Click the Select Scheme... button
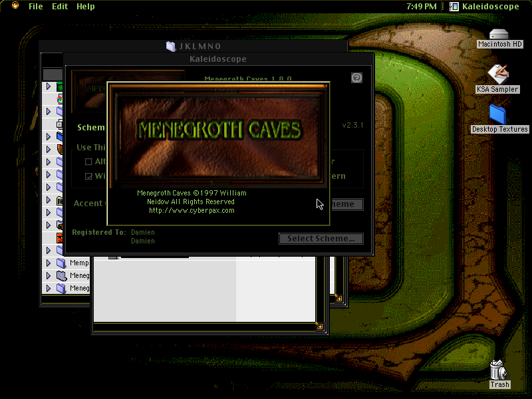 click(x=321, y=239)
